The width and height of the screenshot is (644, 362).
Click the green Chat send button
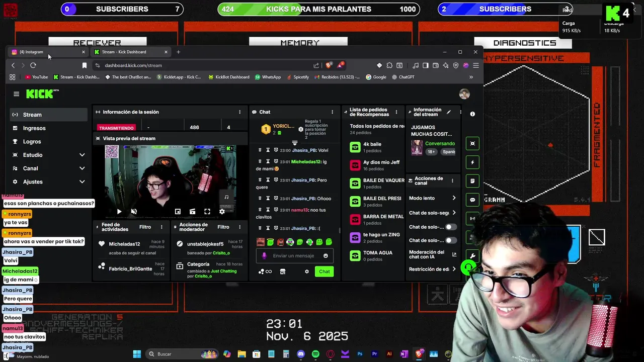click(x=325, y=271)
